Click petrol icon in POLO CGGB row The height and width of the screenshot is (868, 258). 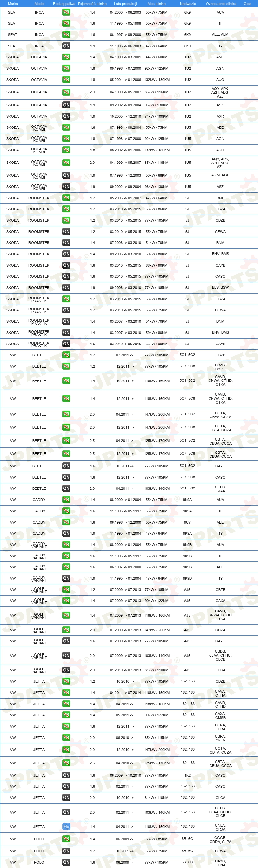(x=66, y=839)
